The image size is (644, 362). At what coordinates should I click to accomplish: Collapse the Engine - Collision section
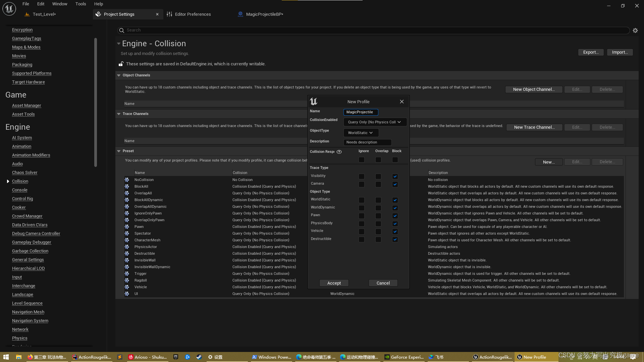point(118,44)
